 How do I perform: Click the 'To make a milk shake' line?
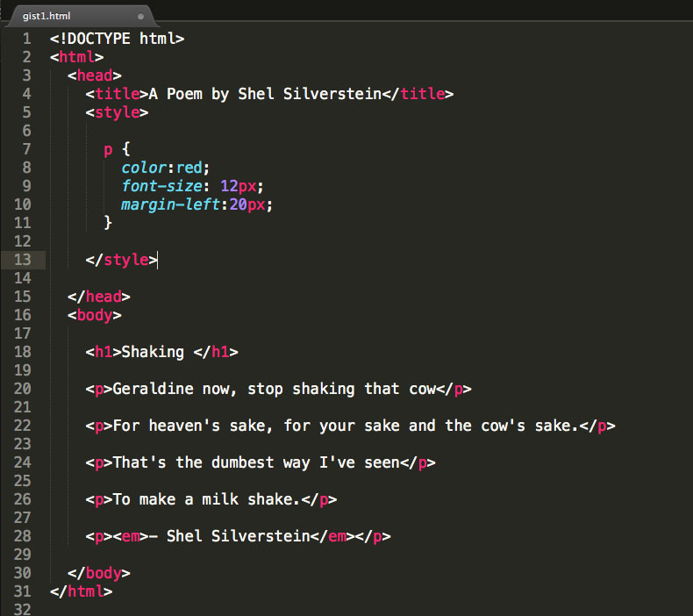(211, 499)
